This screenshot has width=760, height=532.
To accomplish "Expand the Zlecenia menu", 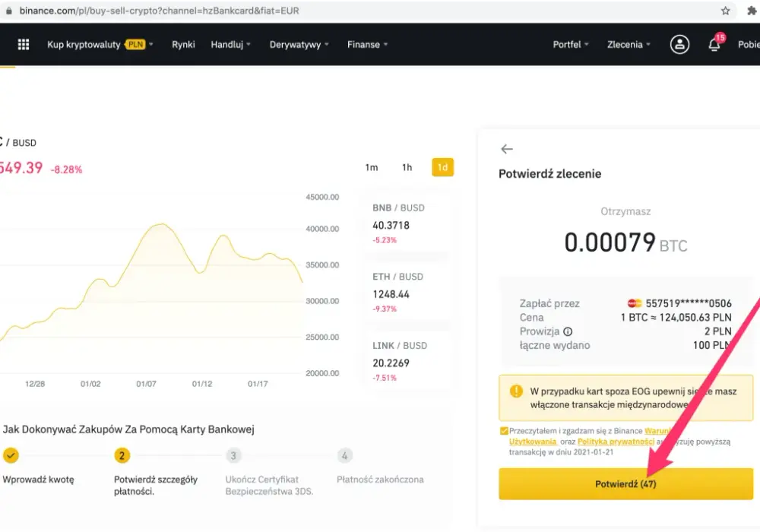I will (629, 45).
